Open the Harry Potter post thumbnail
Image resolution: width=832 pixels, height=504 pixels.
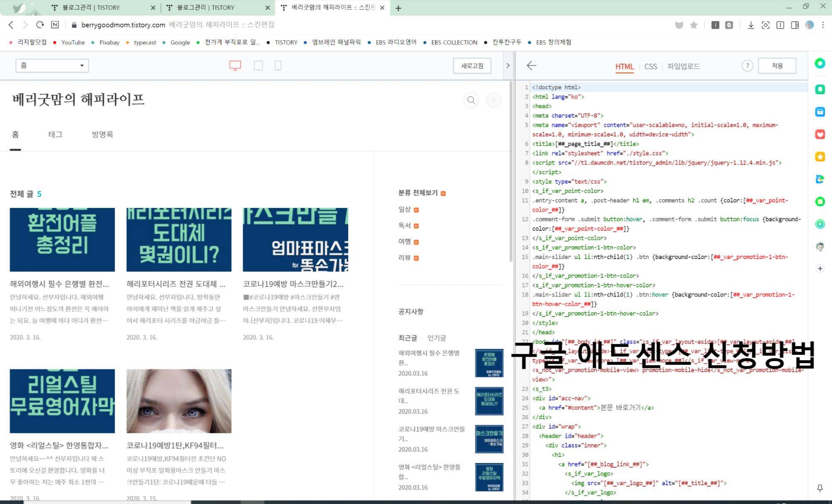click(179, 240)
